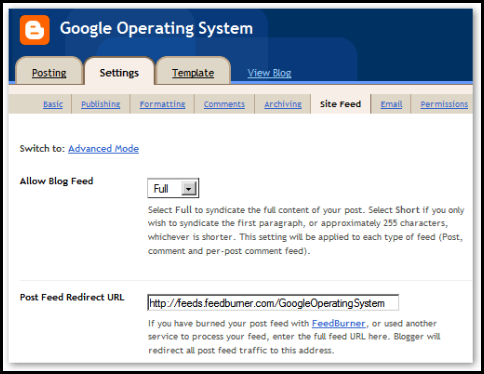Screen dimensions: 484x374
Task: Select the Site Feed subtab
Action: pyautogui.click(x=340, y=104)
